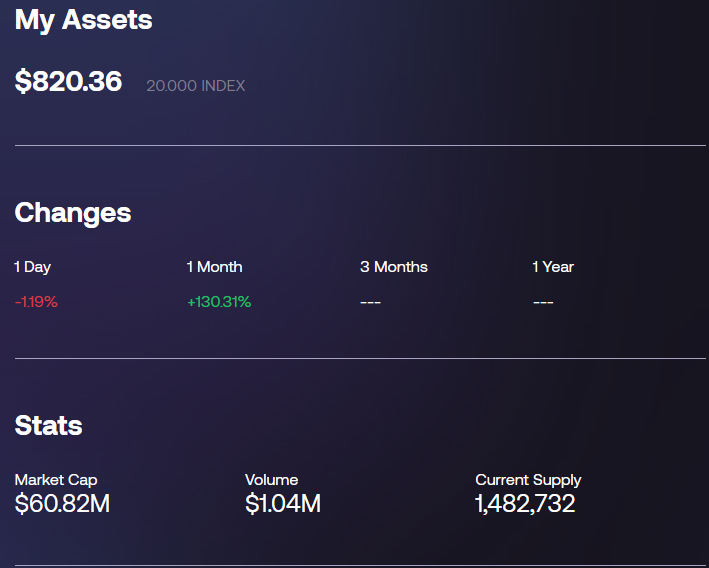Select the Volume label
Screen dimensions: 709x568
point(271,480)
